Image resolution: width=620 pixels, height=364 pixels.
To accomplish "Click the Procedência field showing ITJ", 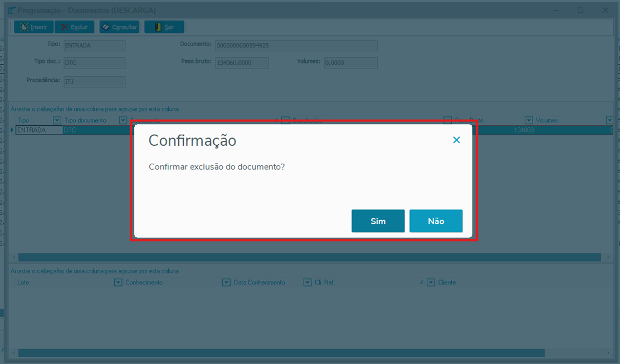I will point(95,81).
